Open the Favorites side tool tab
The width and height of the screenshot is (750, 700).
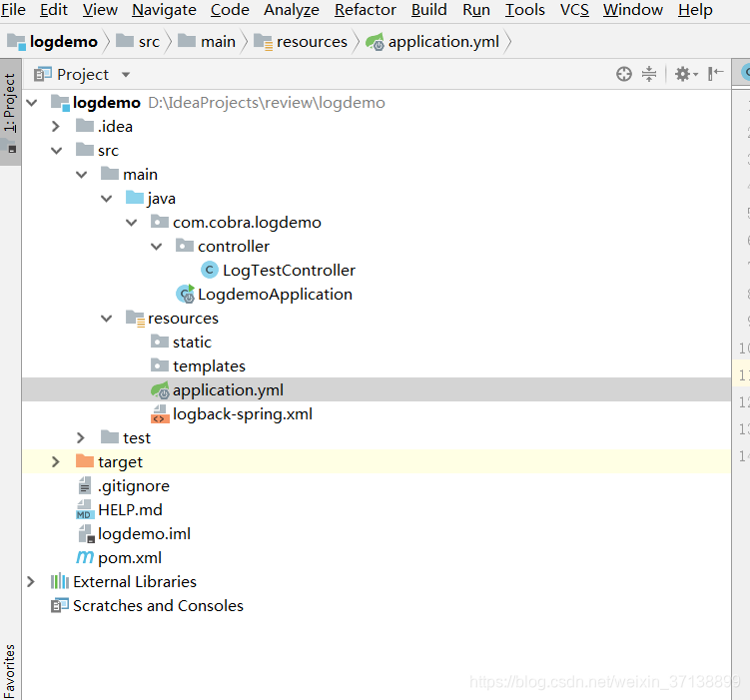[x=10, y=671]
